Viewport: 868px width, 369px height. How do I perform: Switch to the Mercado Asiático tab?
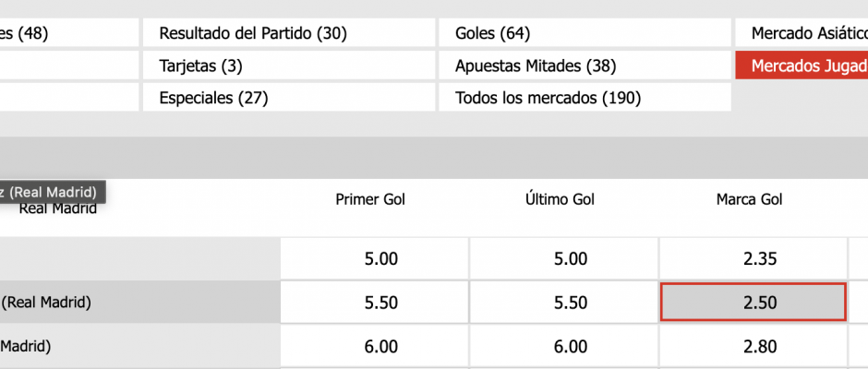point(802,34)
